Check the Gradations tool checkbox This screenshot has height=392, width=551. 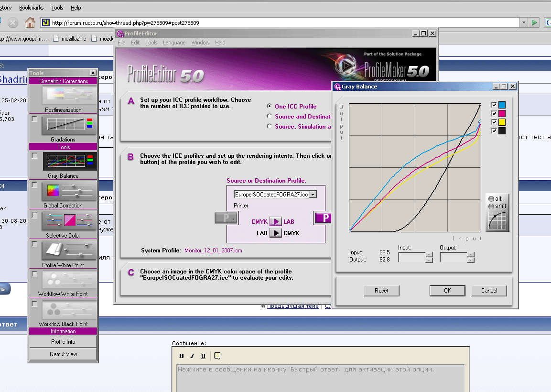tap(34, 119)
